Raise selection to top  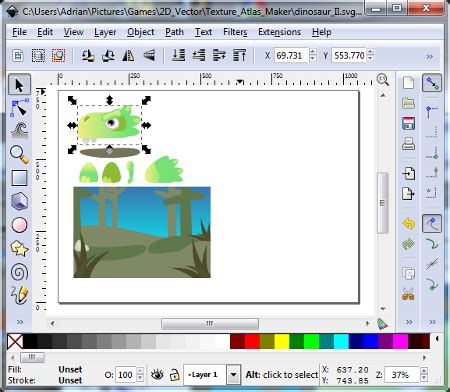240,56
